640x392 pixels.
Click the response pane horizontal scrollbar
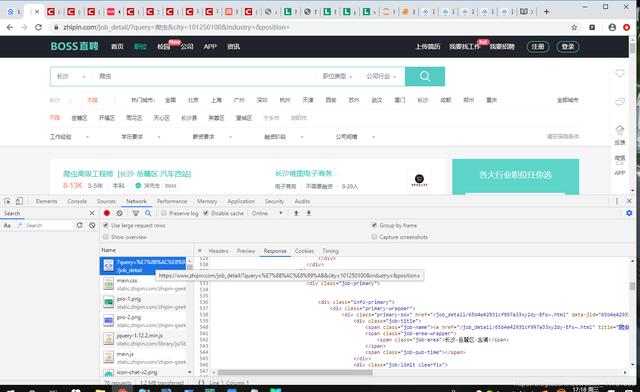295,372
